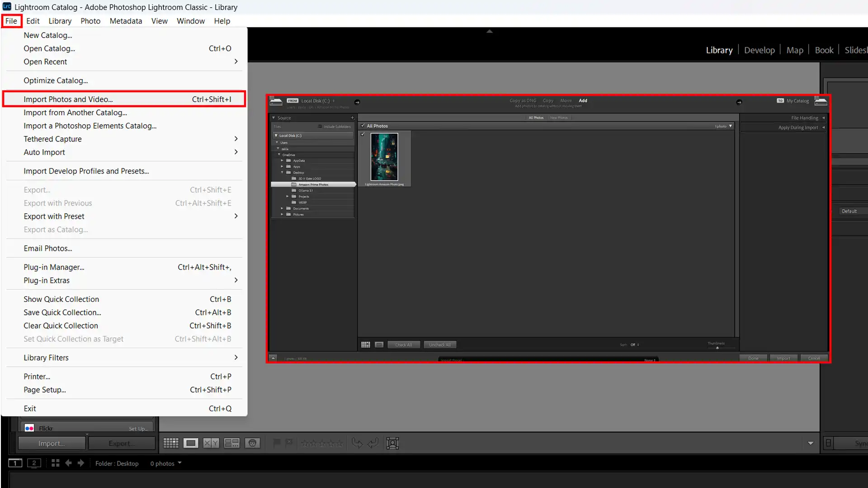Choose the Copy import method
The height and width of the screenshot is (488, 868).
point(548,101)
